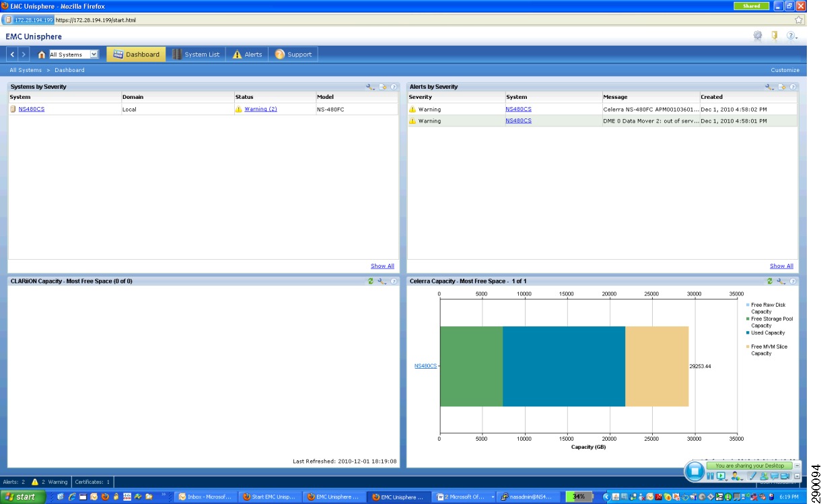Open the settings gear icon in header
821x504 pixels.
click(758, 36)
